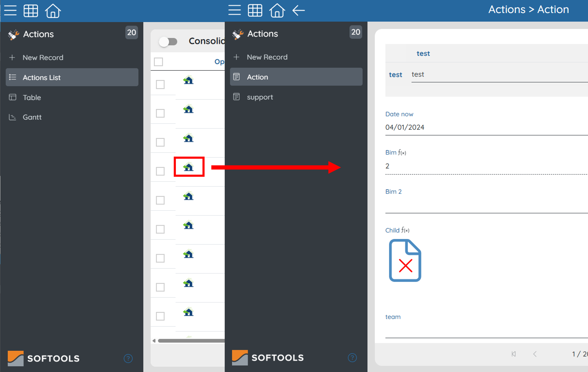Select Actions List in the left sidebar
The height and width of the screenshot is (372, 588).
[x=72, y=77]
